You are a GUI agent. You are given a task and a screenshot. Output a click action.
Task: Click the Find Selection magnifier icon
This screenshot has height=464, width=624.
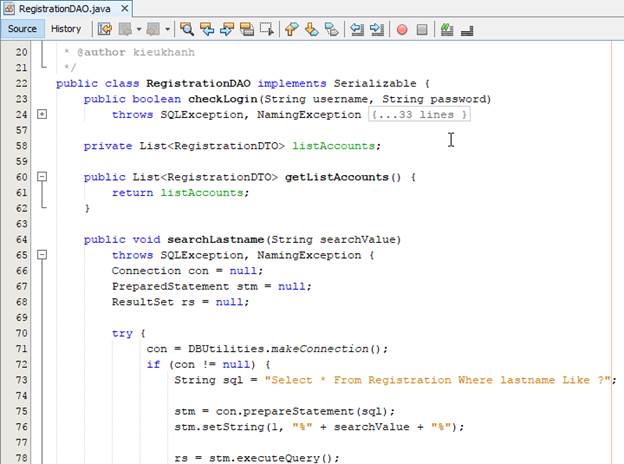tap(187, 29)
